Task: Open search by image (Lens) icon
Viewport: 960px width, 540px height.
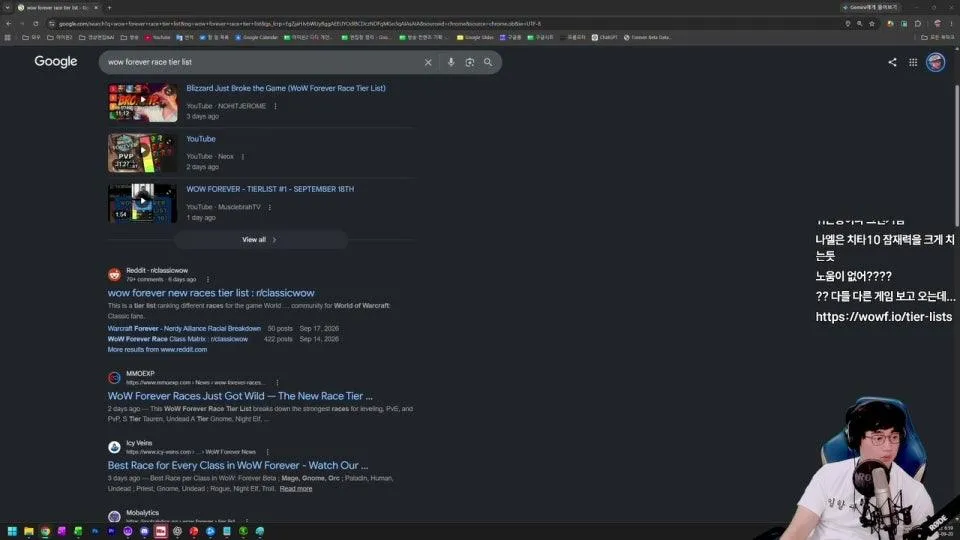Action: [x=470, y=62]
